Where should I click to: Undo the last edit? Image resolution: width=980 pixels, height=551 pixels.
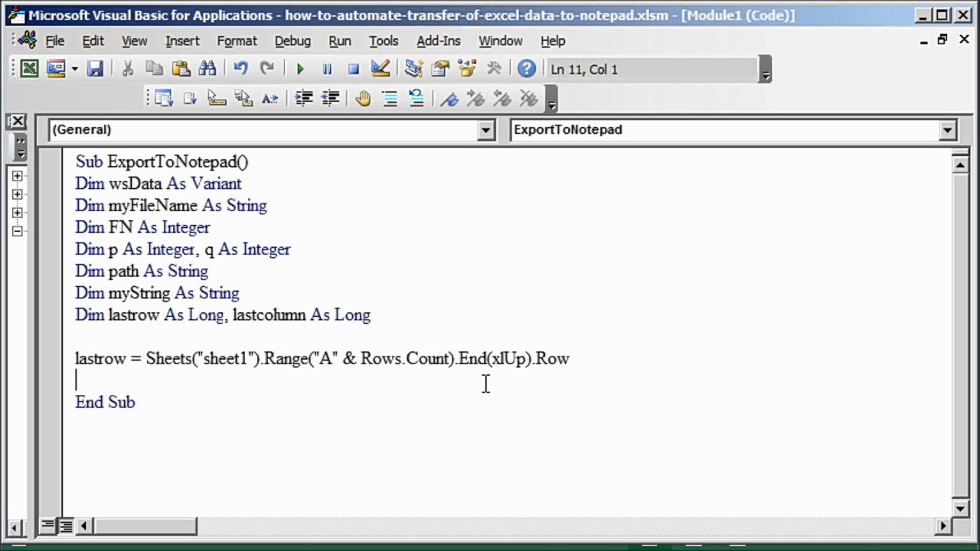[240, 69]
